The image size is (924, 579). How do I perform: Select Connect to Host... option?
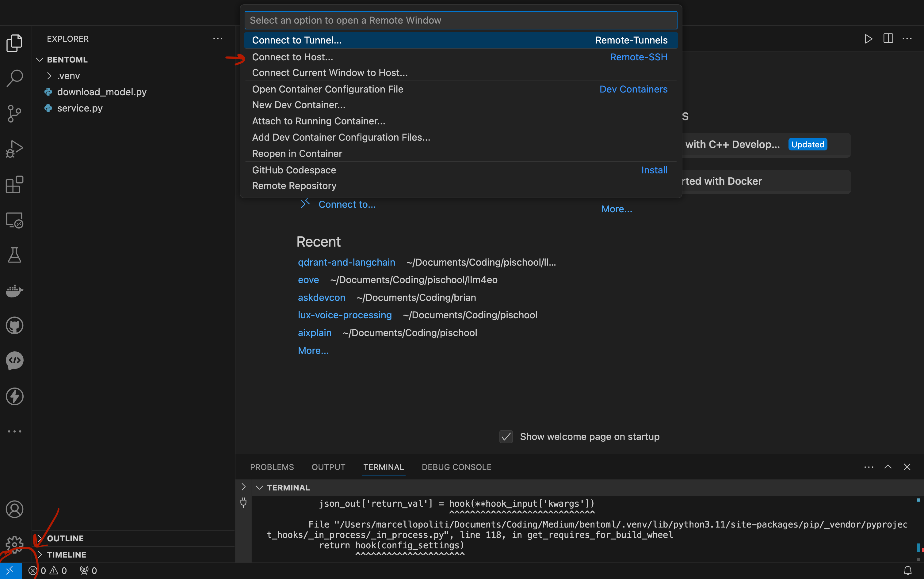click(x=292, y=57)
